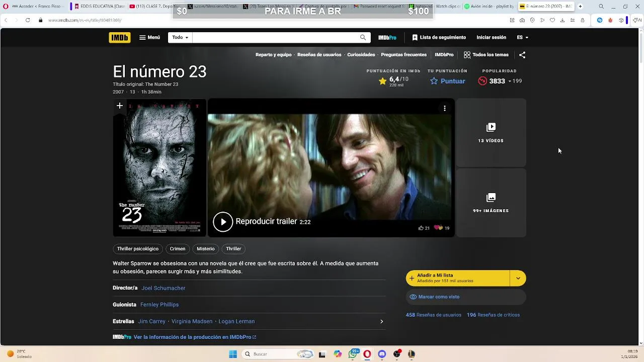Switch to the Avión inside playlist tab
The height and width of the screenshot is (362, 644).
[489, 7]
